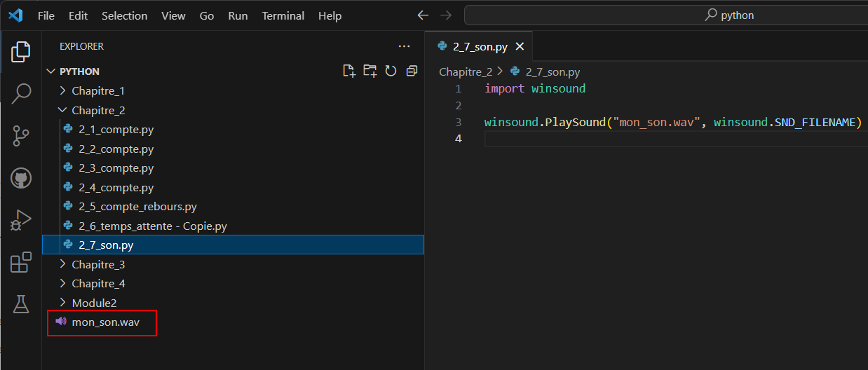Expand the Chapitre_3 folder

[63, 264]
